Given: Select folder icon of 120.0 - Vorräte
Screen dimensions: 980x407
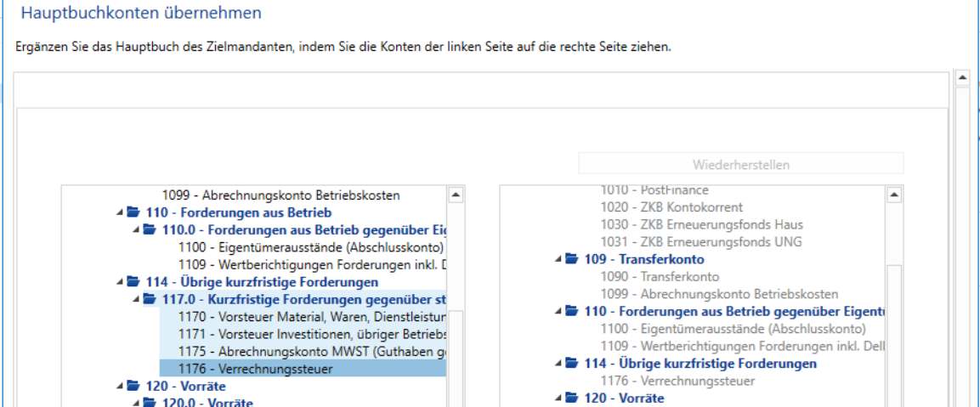Looking at the screenshot, I should (150, 403).
